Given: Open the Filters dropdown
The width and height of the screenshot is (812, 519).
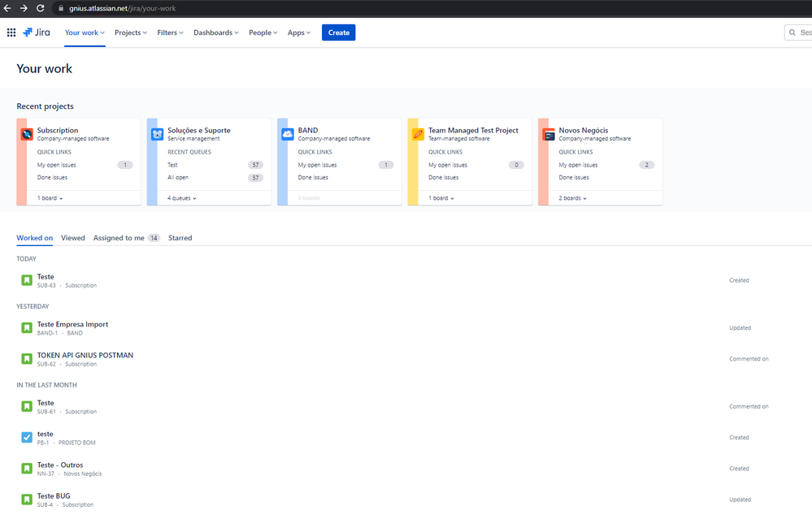Looking at the screenshot, I should 170,32.
